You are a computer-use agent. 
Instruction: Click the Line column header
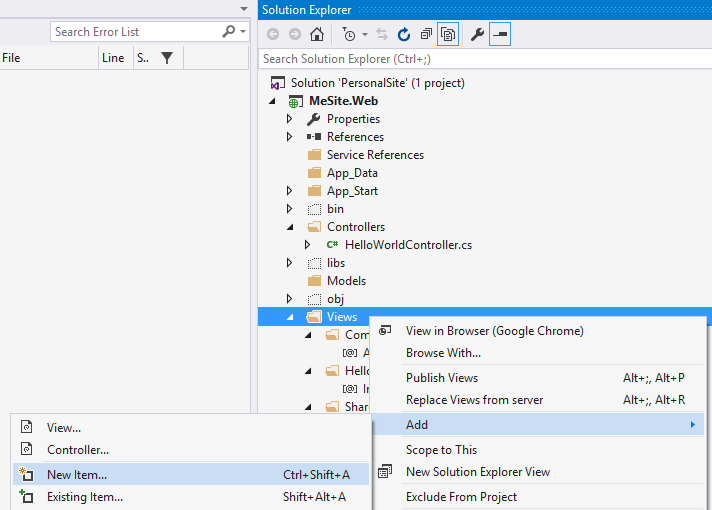click(x=116, y=58)
